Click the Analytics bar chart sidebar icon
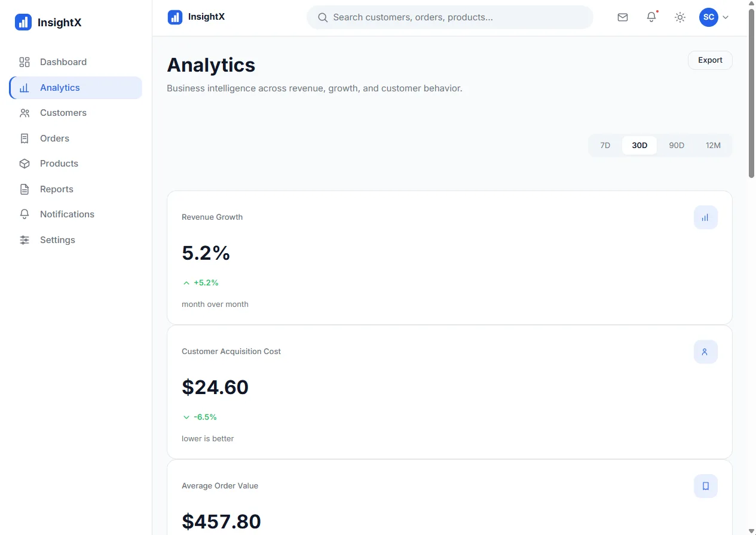756x535 pixels. pos(25,88)
